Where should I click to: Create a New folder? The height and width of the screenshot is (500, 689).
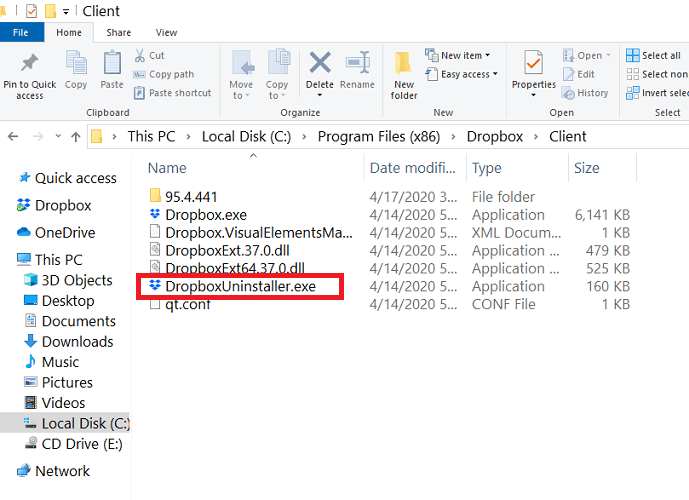tap(403, 75)
